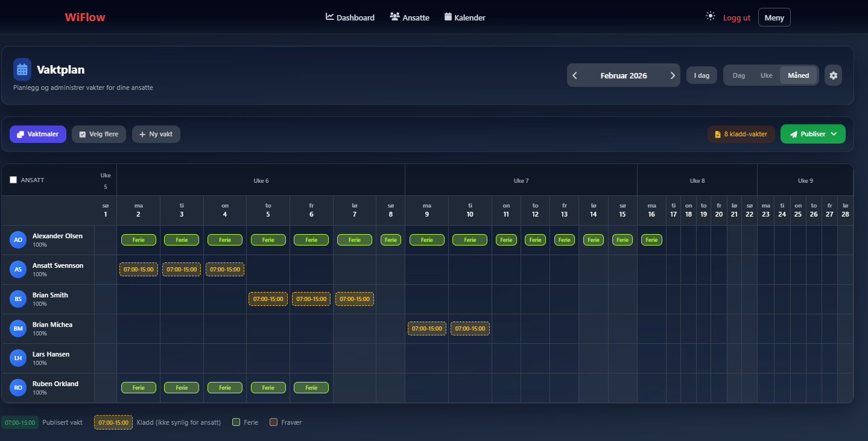868x441 pixels.
Task: Click the Vaktplan calendar icon
Action: tap(22, 69)
